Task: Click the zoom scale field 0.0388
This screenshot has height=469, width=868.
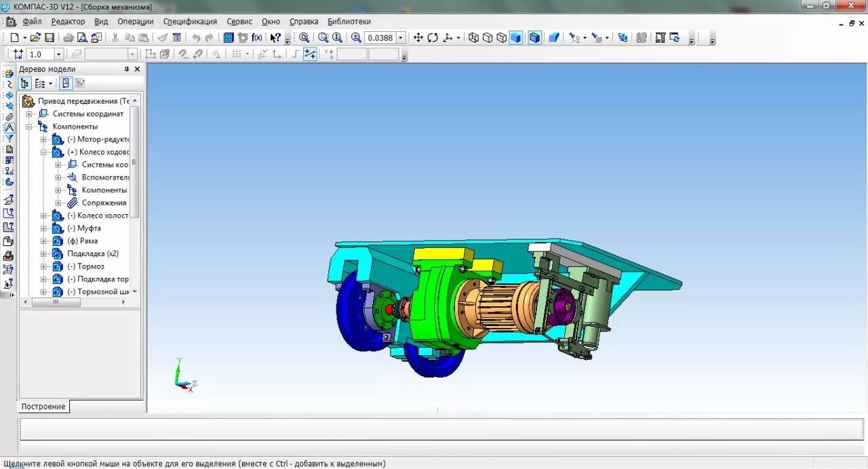Action: (x=380, y=38)
